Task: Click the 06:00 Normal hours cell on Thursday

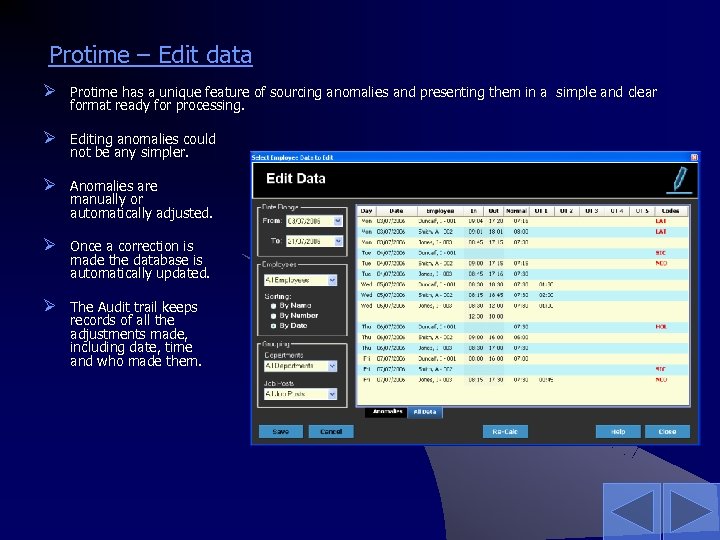Action: point(521,337)
